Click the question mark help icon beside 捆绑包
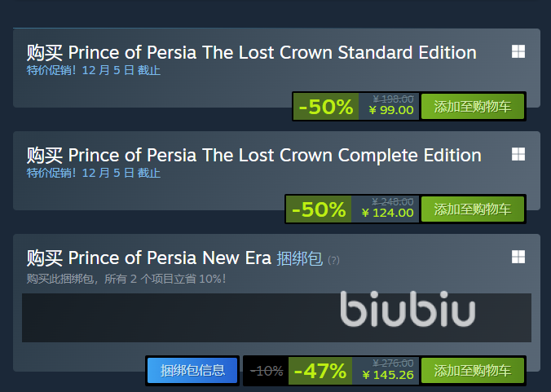Viewport: 551px width, 392px height. click(x=333, y=260)
